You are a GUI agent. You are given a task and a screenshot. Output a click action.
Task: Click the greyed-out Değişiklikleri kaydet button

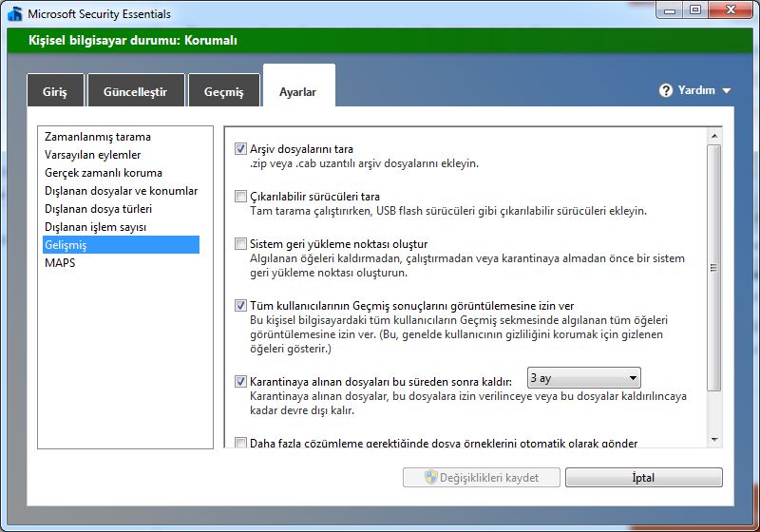coord(482,477)
